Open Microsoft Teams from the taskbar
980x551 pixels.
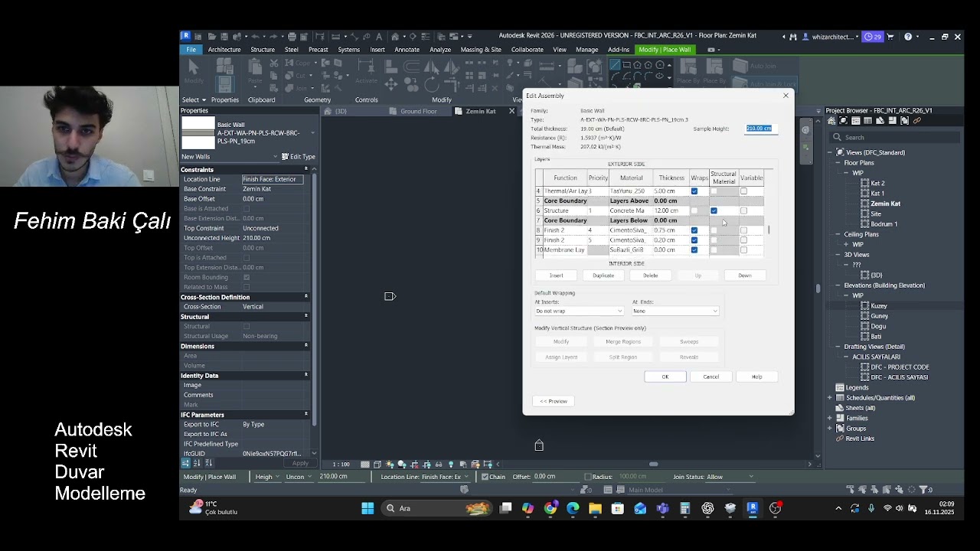click(x=662, y=508)
